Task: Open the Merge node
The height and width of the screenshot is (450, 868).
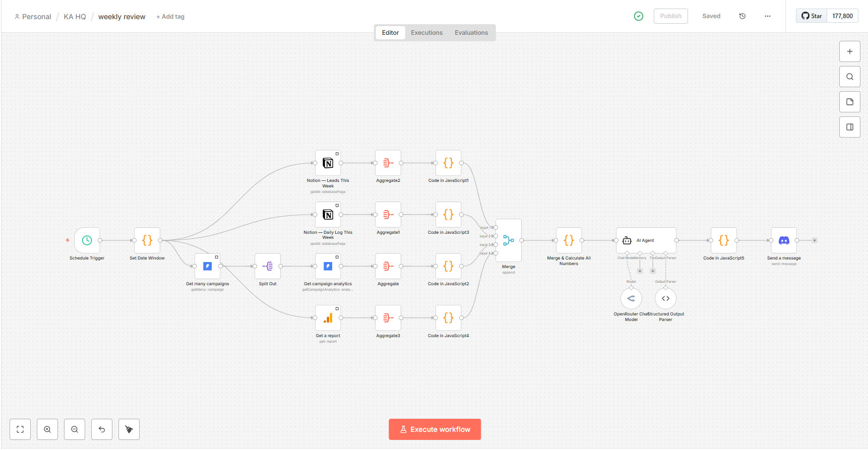Action: [508, 240]
